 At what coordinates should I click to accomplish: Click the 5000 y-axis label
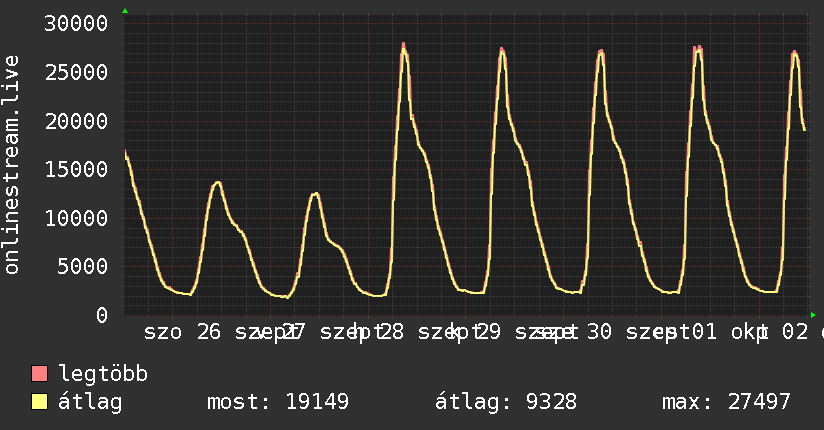point(83,267)
